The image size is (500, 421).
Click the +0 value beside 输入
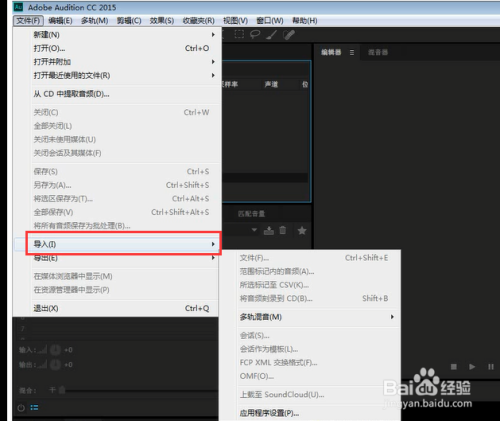point(68,350)
